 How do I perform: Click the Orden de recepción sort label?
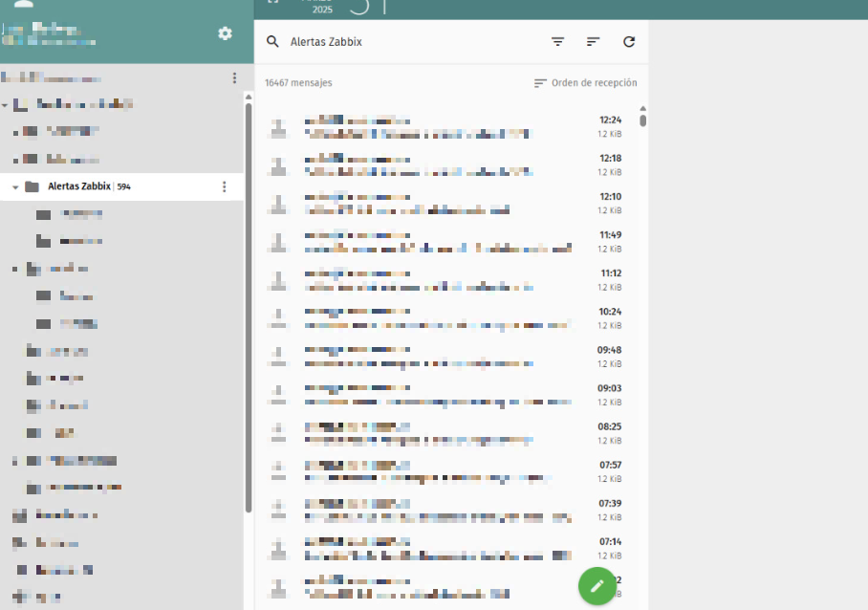[585, 83]
